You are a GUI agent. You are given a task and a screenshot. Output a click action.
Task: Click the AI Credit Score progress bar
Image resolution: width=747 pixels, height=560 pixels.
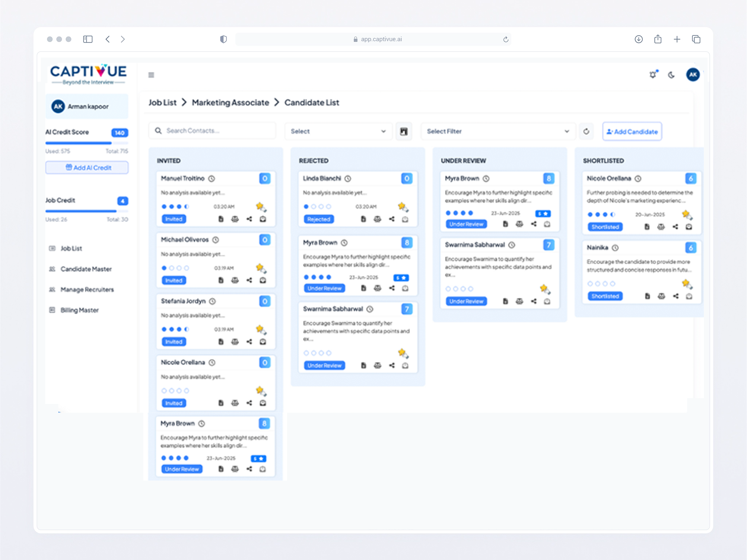click(87, 143)
